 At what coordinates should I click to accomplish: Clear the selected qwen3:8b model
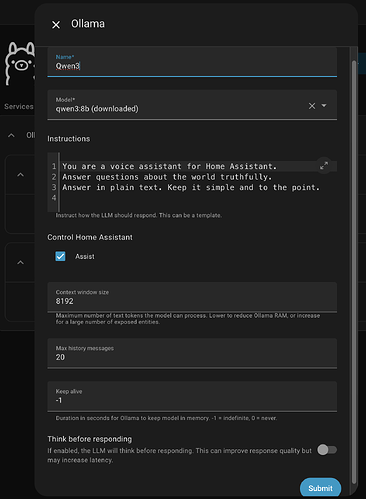pos(312,106)
